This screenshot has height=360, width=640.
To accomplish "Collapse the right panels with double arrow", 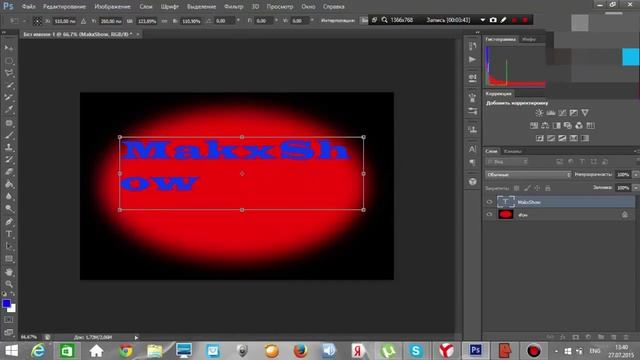I will coord(478,32).
